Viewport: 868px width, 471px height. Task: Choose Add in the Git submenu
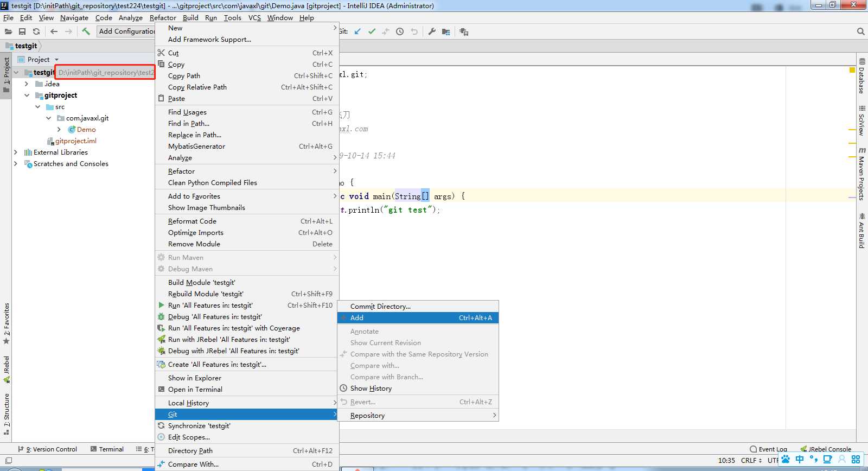coord(418,317)
